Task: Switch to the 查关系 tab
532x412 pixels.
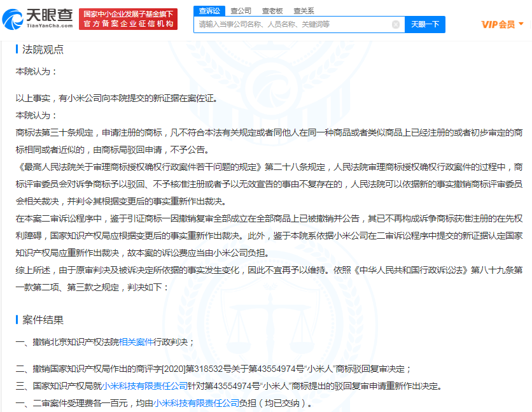Action: 304,11
